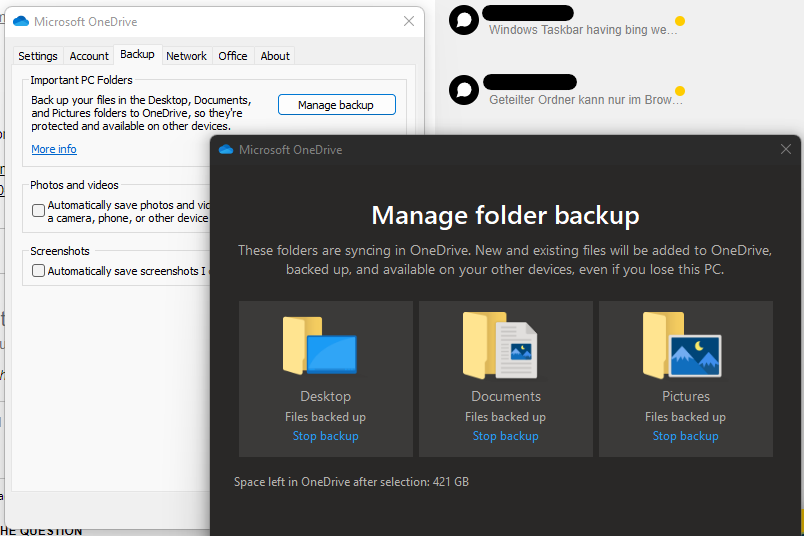The width and height of the screenshot is (804, 536).
Task: Click the Documents folder icon in backup dialog
Action: click(500, 345)
